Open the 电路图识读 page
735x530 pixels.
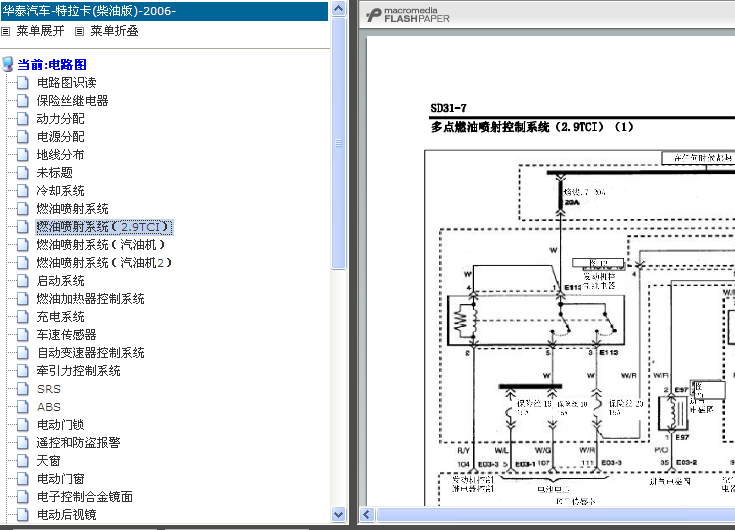coord(67,83)
